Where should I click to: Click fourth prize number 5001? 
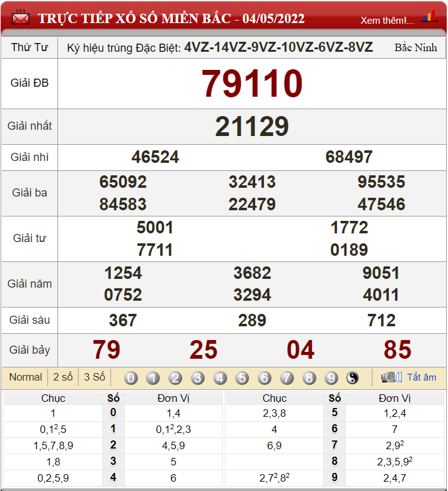point(155,228)
